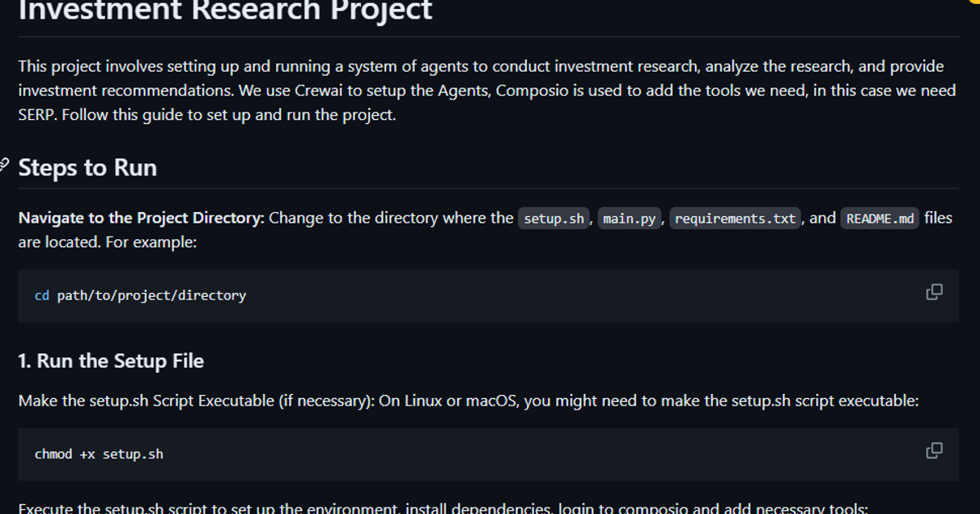Click the main.py inline code tag
The image size is (980, 514).
629,219
